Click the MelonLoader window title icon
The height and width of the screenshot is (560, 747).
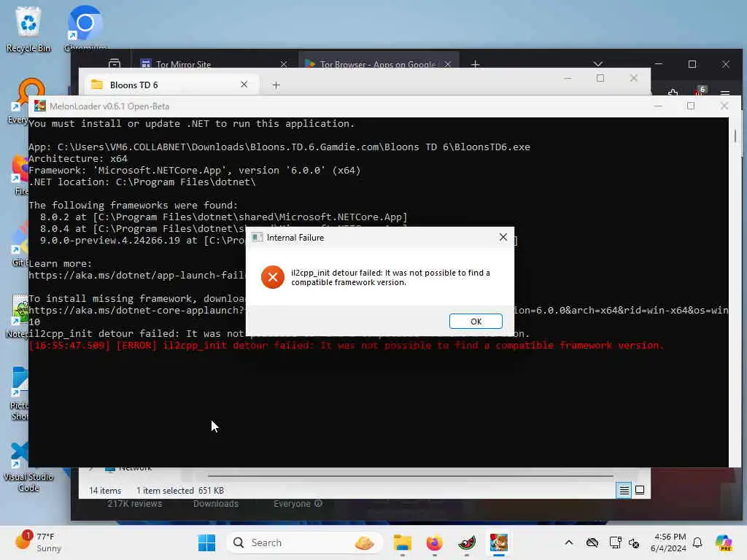click(x=40, y=106)
